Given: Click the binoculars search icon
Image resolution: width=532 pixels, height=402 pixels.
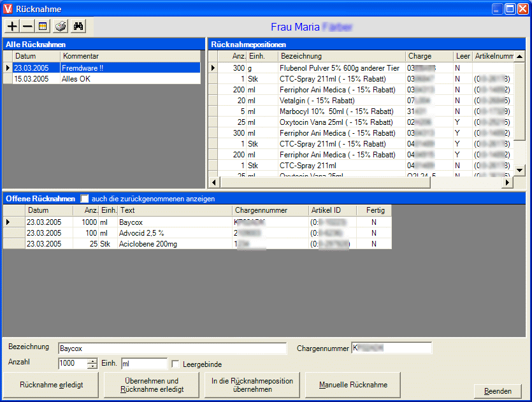Looking at the screenshot, I should (x=78, y=27).
